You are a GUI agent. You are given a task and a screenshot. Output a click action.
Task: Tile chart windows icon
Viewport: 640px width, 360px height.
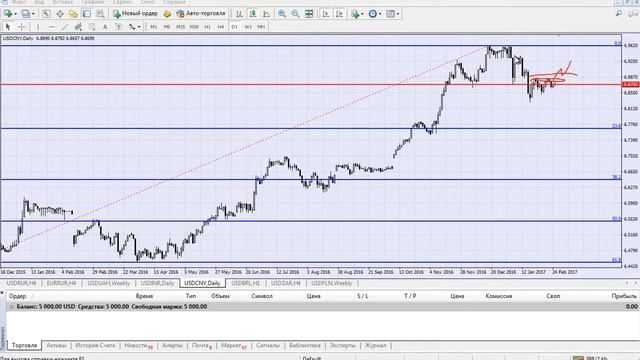coord(309,14)
